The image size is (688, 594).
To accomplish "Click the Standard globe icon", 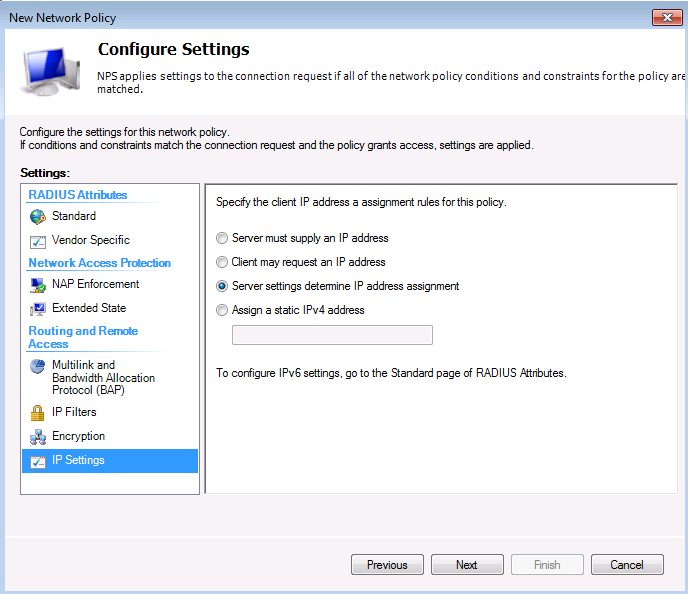I will pyautogui.click(x=38, y=216).
